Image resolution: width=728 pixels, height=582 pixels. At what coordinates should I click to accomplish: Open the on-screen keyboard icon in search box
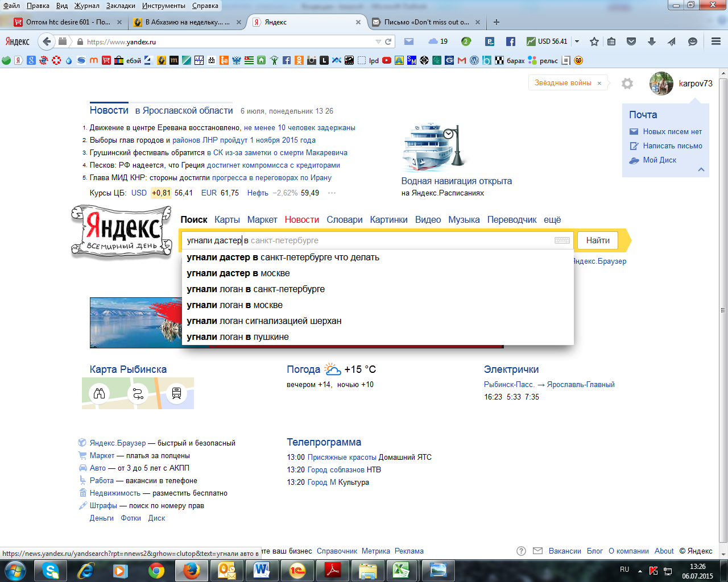point(562,240)
